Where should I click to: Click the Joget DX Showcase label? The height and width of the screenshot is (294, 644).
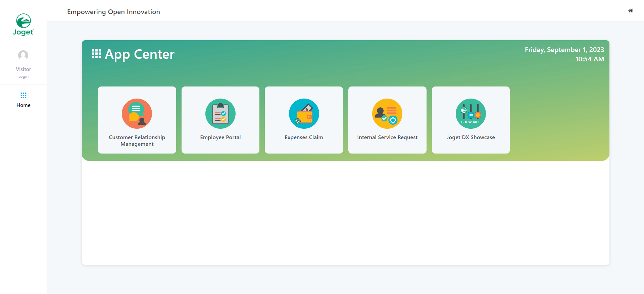[470, 137]
